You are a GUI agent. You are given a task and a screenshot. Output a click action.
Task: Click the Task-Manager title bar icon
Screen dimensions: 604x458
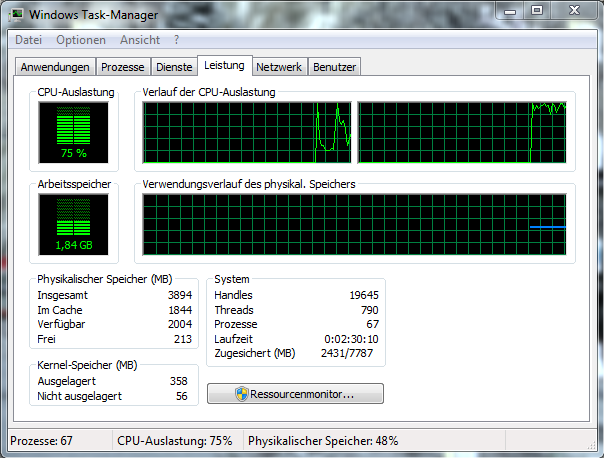pyautogui.click(x=16, y=15)
